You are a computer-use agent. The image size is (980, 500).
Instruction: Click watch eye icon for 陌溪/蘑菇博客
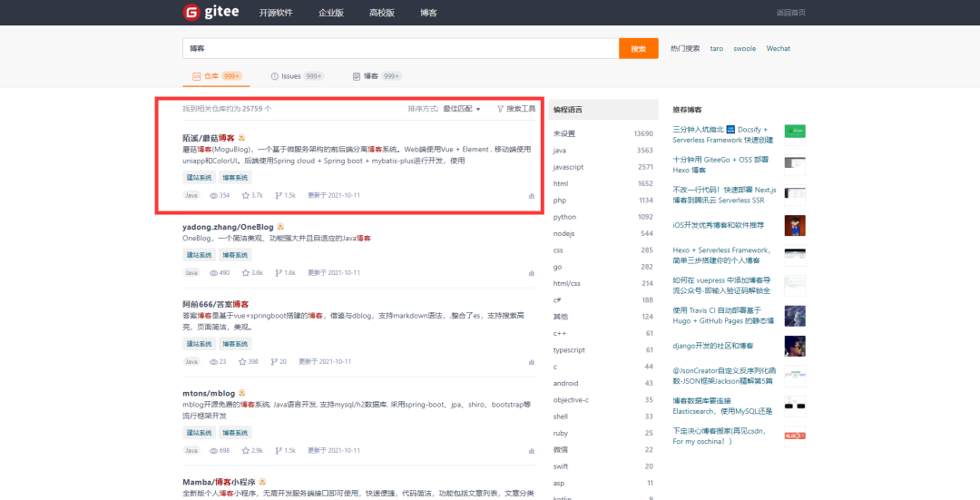[213, 196]
